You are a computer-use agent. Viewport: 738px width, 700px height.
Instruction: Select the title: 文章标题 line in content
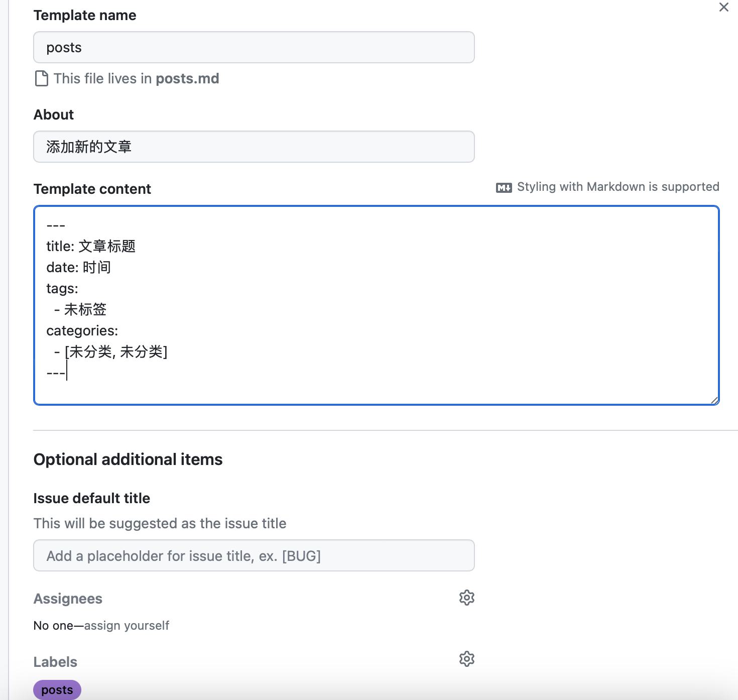point(90,246)
